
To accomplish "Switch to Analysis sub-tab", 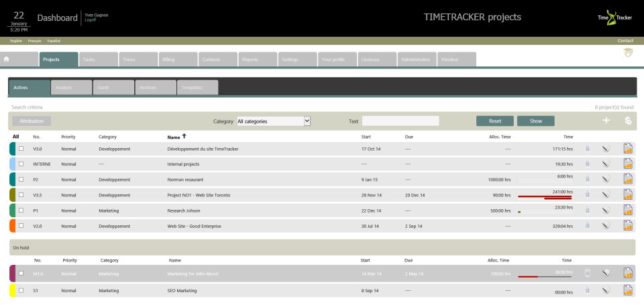I will pyautogui.click(x=72, y=87).
